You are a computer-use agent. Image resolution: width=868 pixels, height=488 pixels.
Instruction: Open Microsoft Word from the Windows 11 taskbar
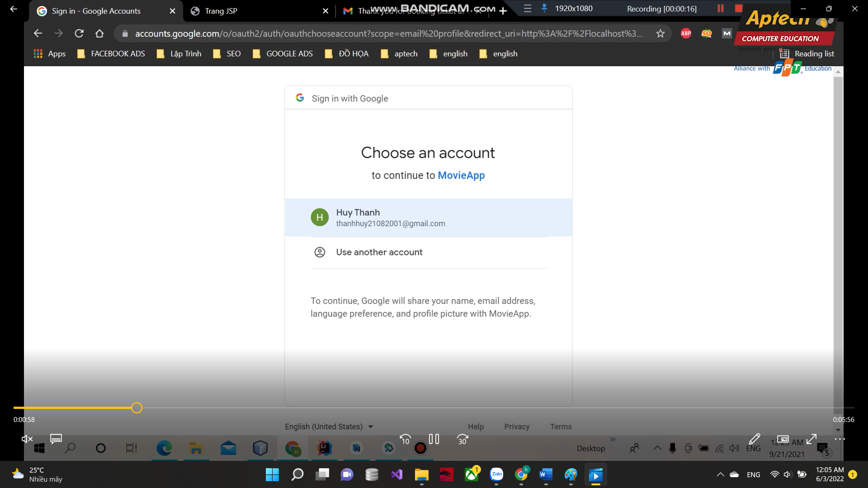point(546,474)
